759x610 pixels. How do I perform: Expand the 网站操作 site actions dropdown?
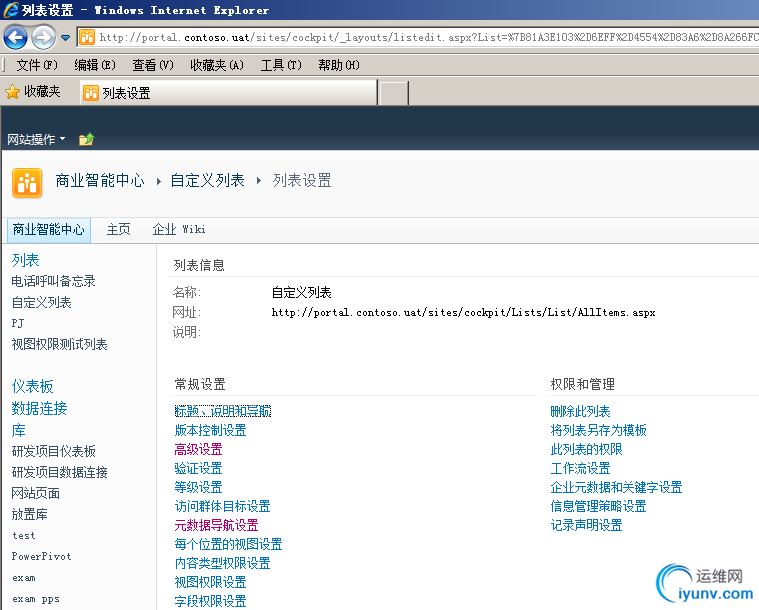tap(36, 139)
